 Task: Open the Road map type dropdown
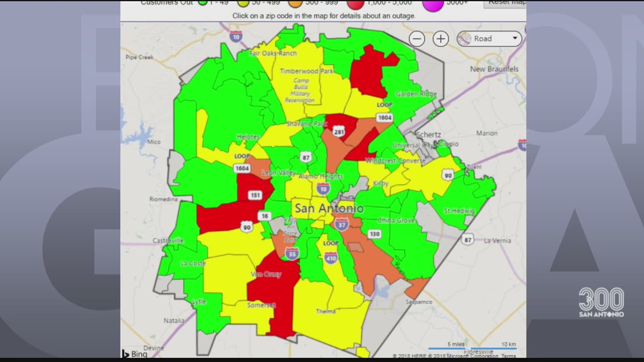[x=489, y=39]
